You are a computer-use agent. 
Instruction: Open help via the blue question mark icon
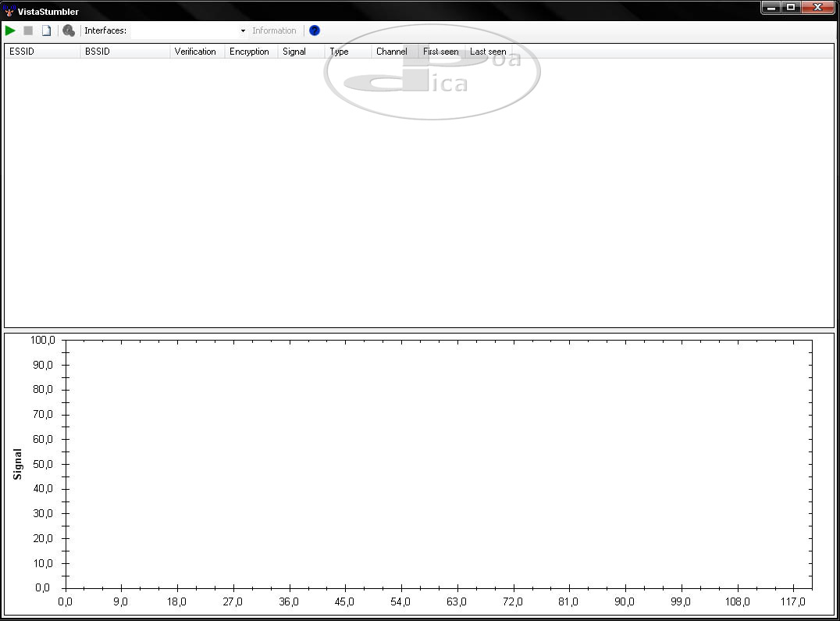pyautogui.click(x=315, y=30)
